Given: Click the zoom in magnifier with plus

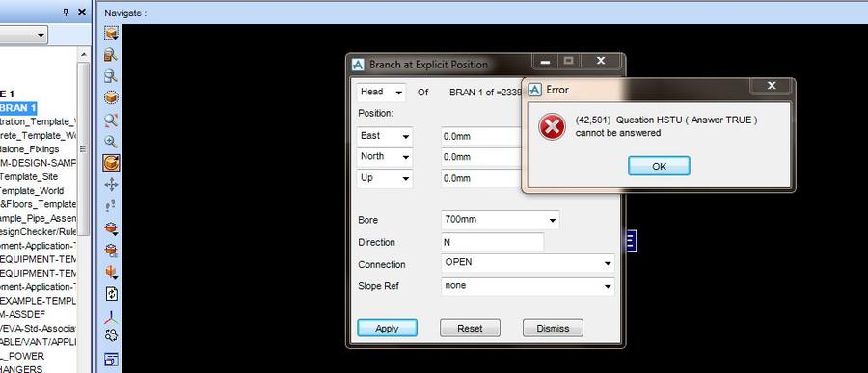Looking at the screenshot, I should click(x=111, y=141).
